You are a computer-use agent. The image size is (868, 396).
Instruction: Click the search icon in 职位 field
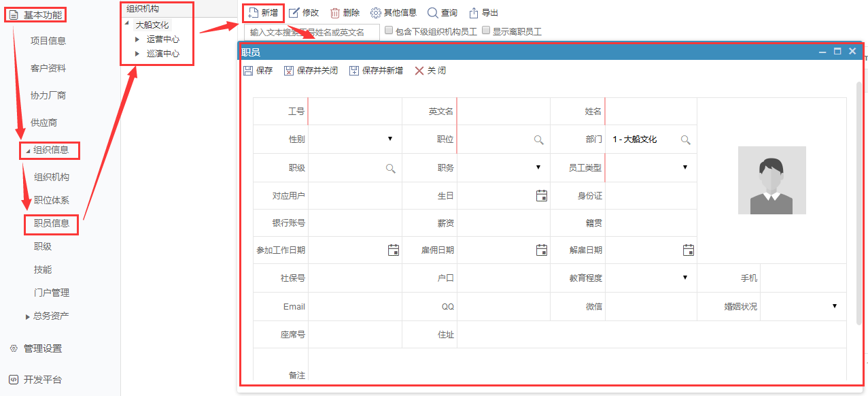coord(538,139)
